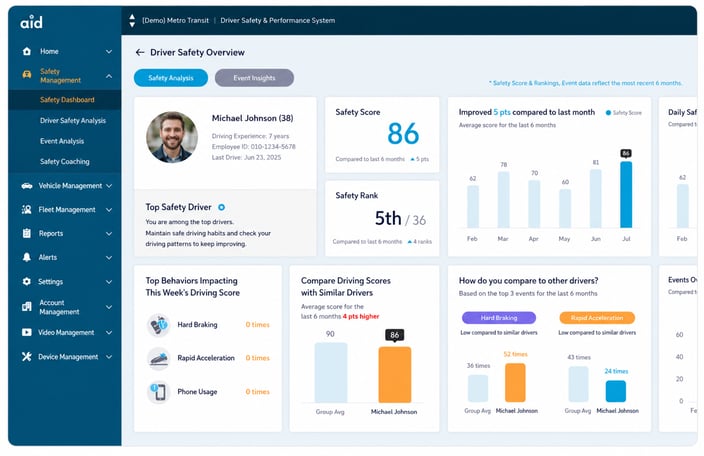Click the 86 tooltip above Jul bar
The image size is (704, 456).
626,153
